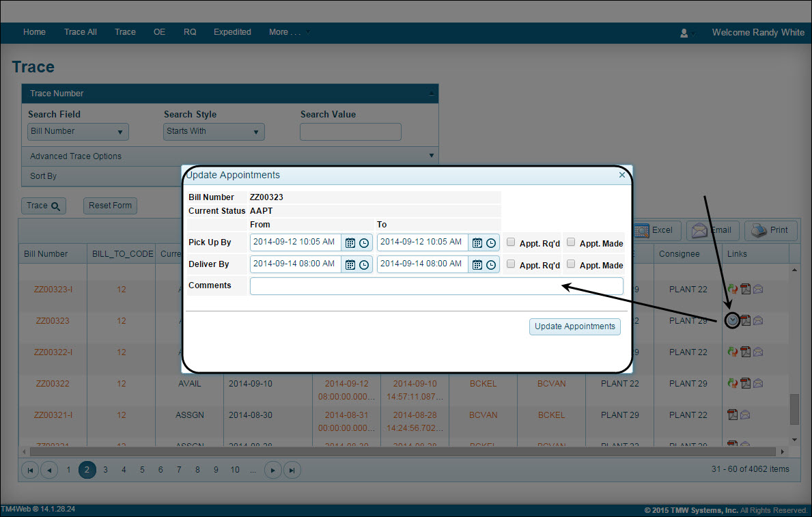Click the Update Appointments button
Image resolution: width=812 pixels, height=517 pixels.
coord(575,326)
